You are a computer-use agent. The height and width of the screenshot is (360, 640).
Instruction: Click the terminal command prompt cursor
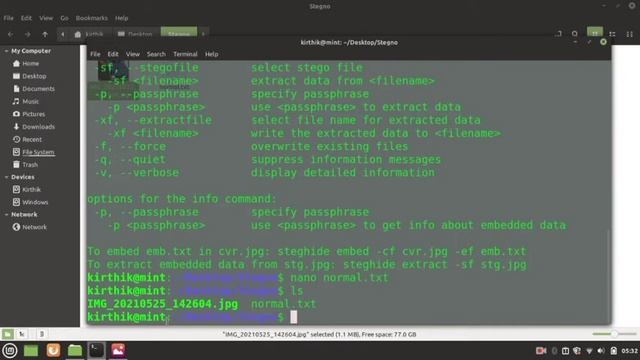click(293, 317)
